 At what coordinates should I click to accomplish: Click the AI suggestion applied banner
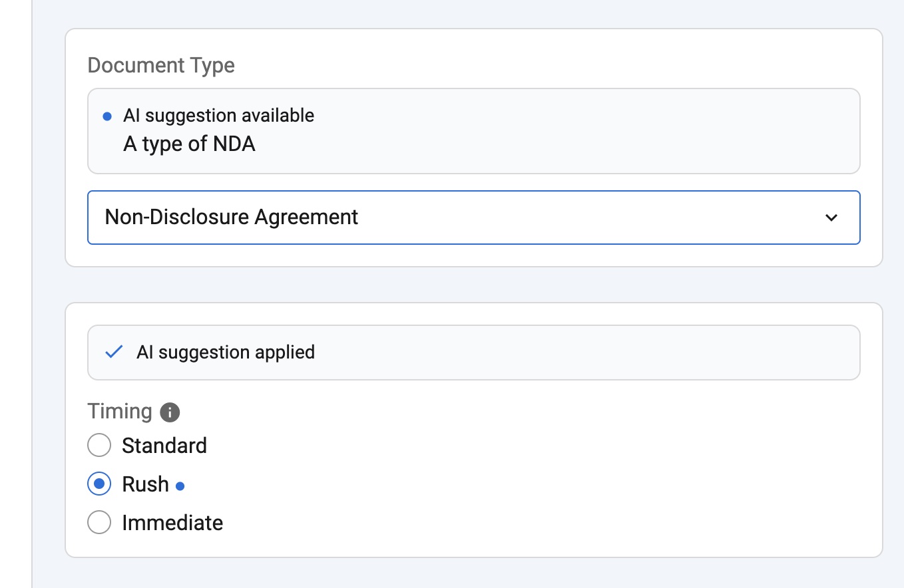pos(473,352)
